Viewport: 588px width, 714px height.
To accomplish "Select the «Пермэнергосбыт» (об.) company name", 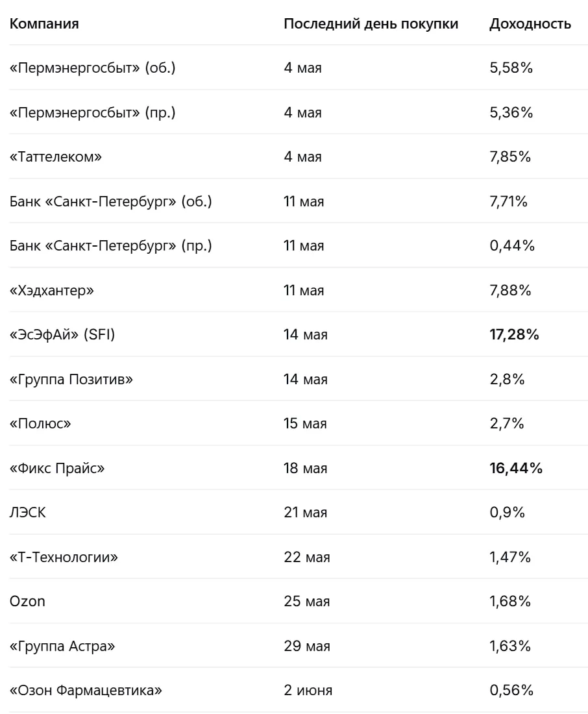I will coord(92,68).
